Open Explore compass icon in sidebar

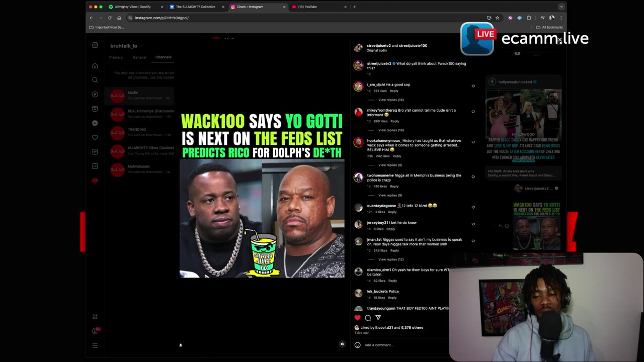click(x=95, y=94)
